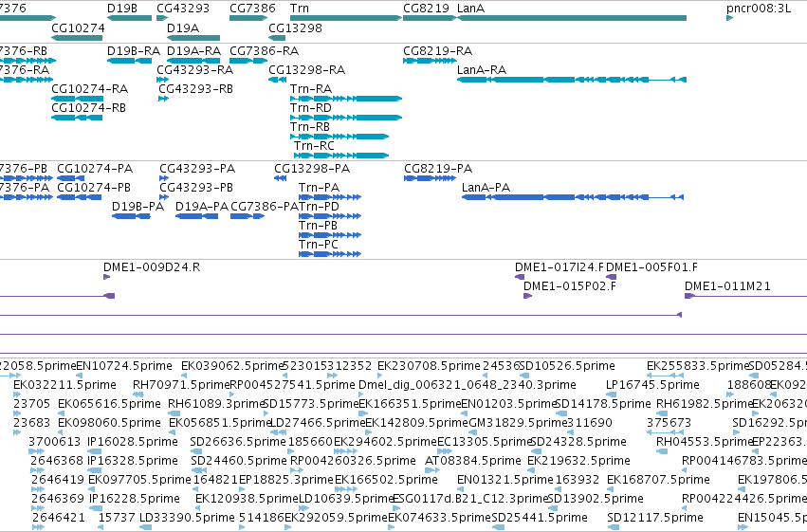Open protein Trn-PC
Screen dimensions: 807x532
pyautogui.click(x=319, y=245)
